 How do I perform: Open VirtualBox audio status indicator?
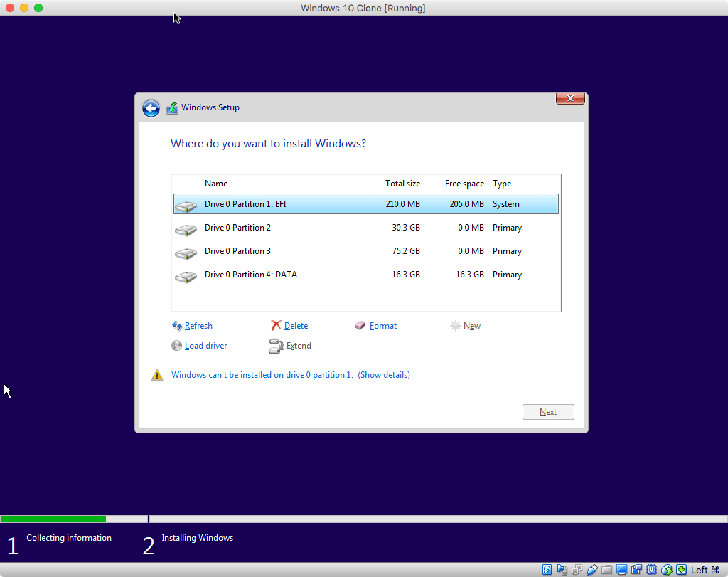pos(562,570)
